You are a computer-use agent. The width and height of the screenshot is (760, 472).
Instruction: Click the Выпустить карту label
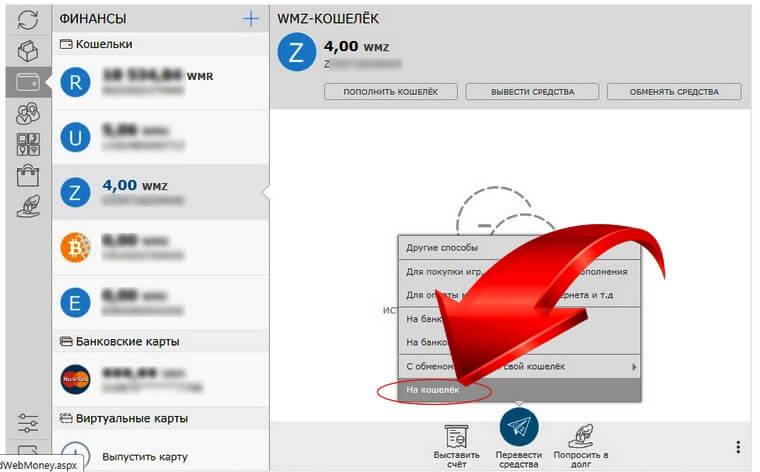144,457
